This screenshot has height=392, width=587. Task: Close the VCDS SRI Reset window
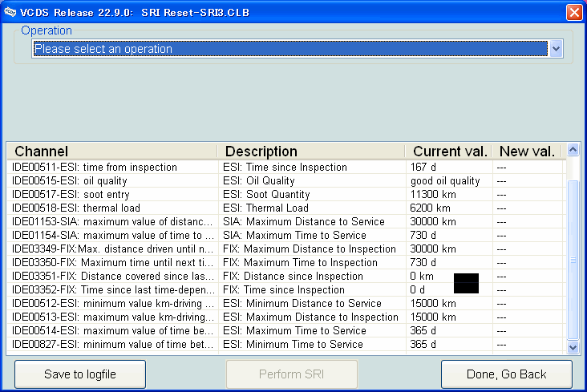(574, 12)
